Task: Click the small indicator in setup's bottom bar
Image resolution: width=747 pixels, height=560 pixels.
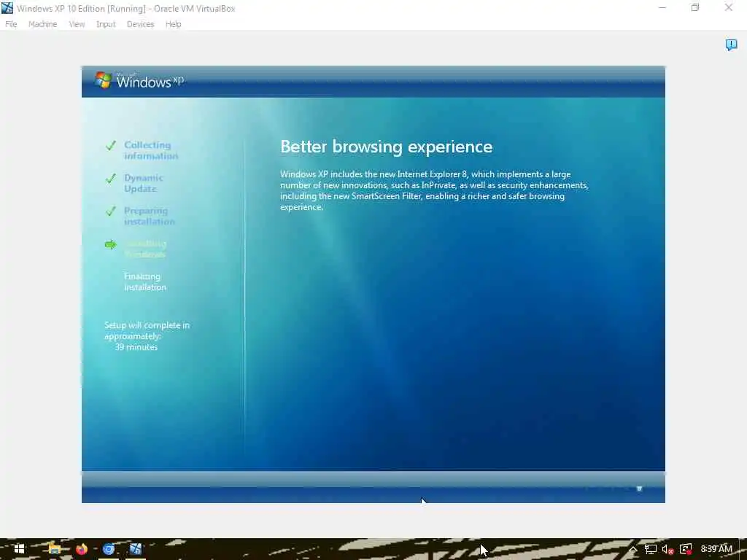Action: pos(639,489)
